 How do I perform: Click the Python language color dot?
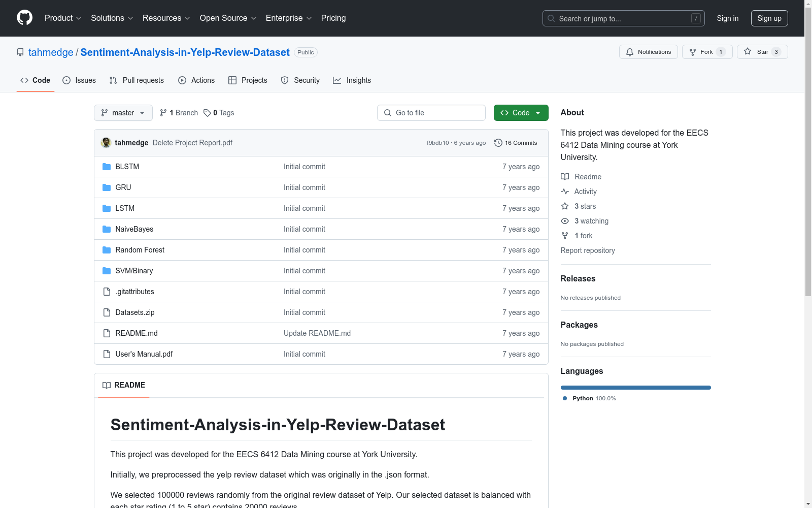tap(565, 398)
